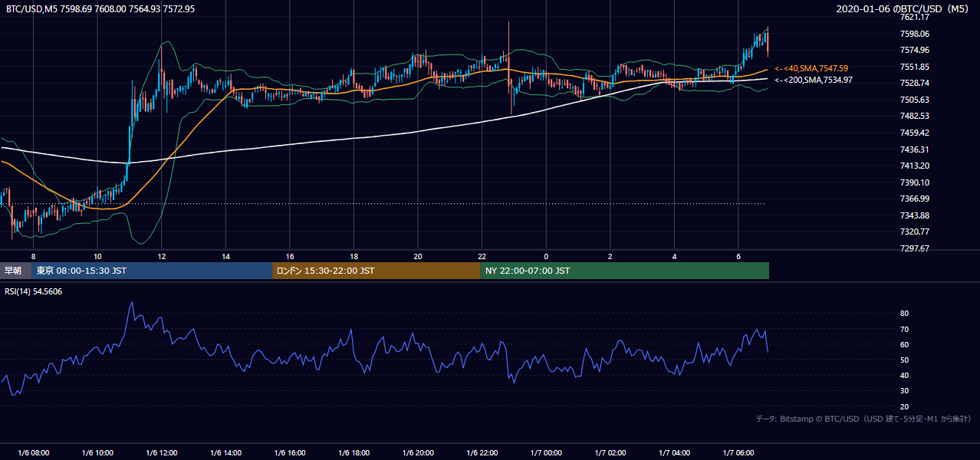Click price axis value 7436.31
The image size is (980, 460).
(x=915, y=149)
